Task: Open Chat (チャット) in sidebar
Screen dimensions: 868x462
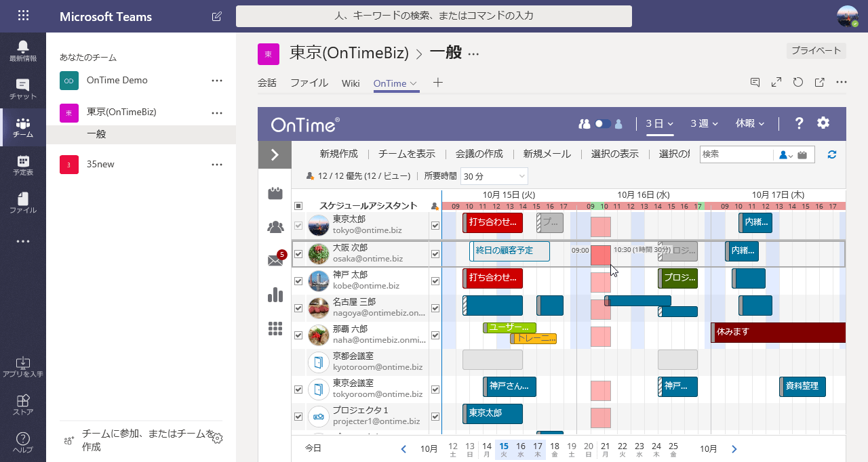Action: pos(23,89)
